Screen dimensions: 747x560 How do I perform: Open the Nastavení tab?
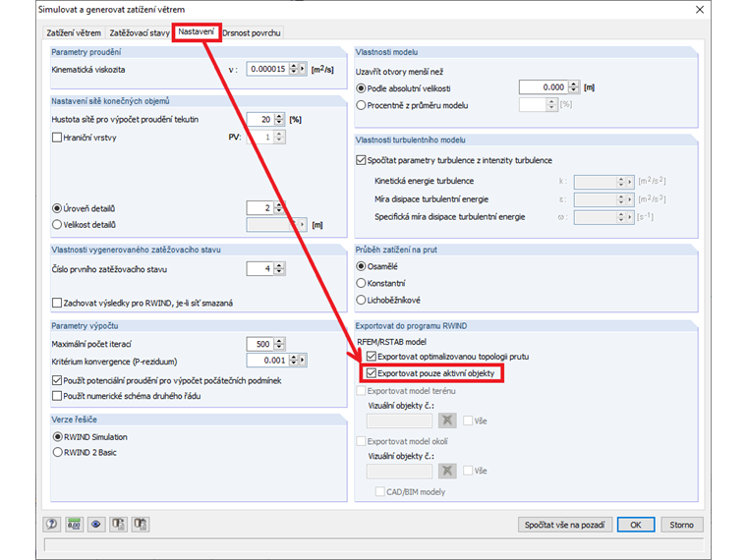coord(197,31)
